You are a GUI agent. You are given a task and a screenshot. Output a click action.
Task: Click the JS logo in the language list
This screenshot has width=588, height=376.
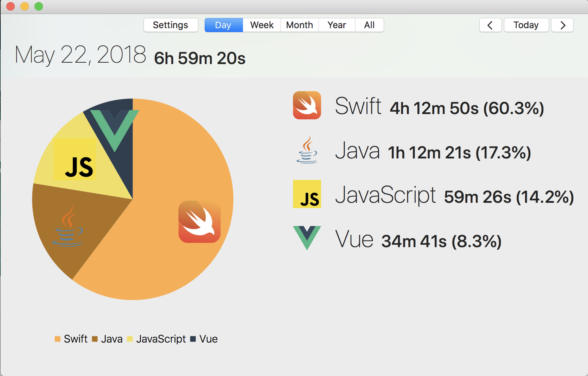click(x=307, y=194)
